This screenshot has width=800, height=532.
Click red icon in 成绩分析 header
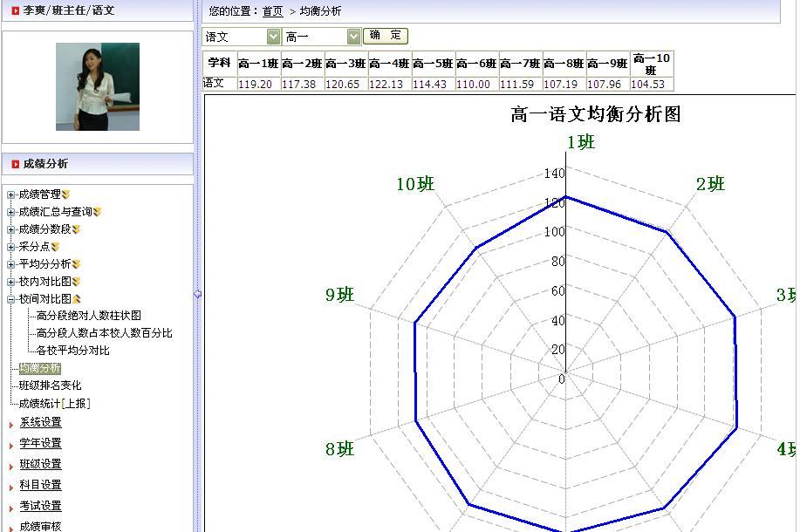pyautogui.click(x=16, y=164)
